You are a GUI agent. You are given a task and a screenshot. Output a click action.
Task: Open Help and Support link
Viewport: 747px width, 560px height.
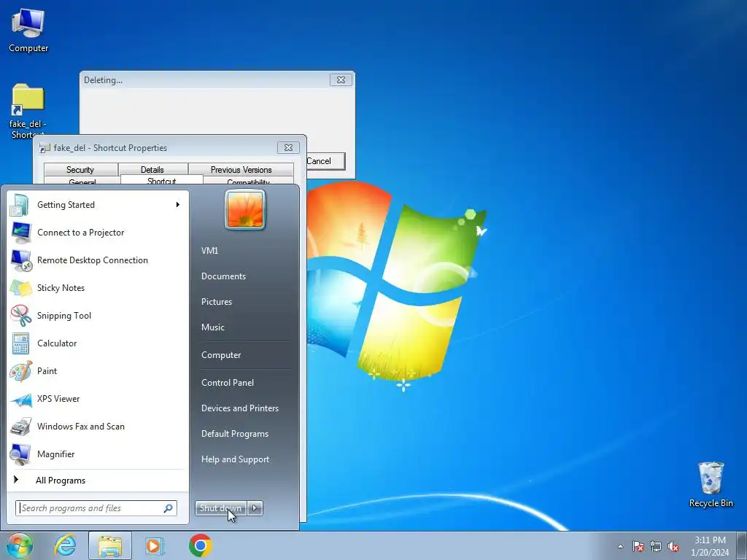pyautogui.click(x=235, y=459)
